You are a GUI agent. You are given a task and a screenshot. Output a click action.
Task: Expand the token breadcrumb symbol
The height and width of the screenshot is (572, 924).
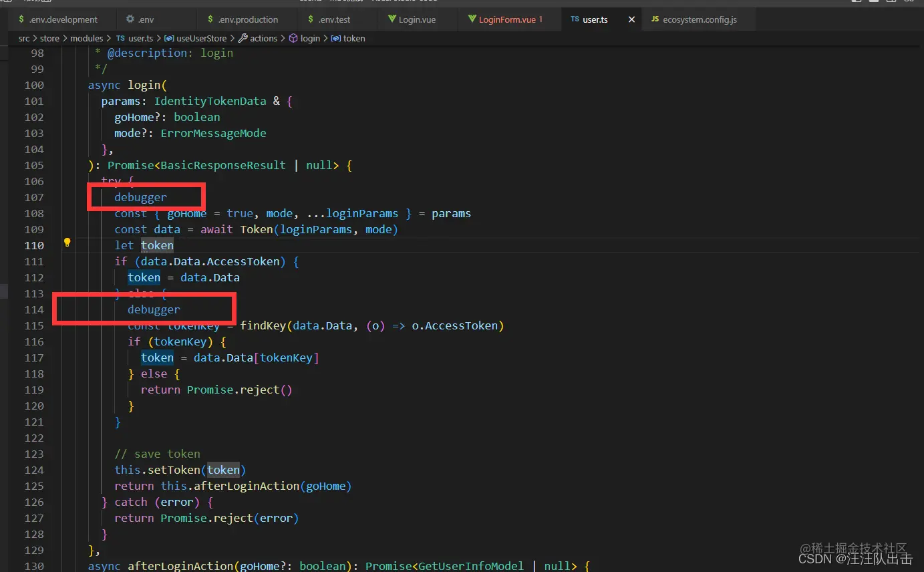[x=348, y=38]
